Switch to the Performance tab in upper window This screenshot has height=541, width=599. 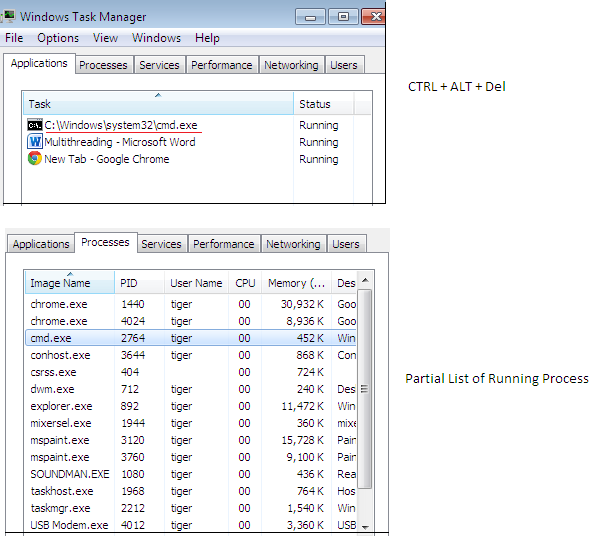coord(222,65)
